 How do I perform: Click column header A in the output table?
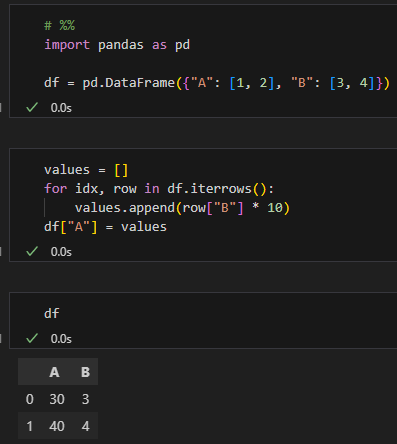coord(54,372)
